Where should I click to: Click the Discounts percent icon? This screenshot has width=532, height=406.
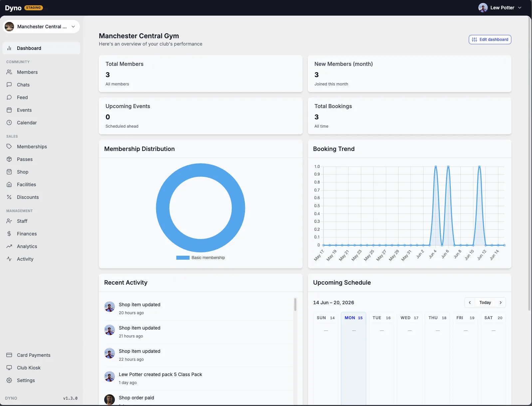tap(9, 197)
